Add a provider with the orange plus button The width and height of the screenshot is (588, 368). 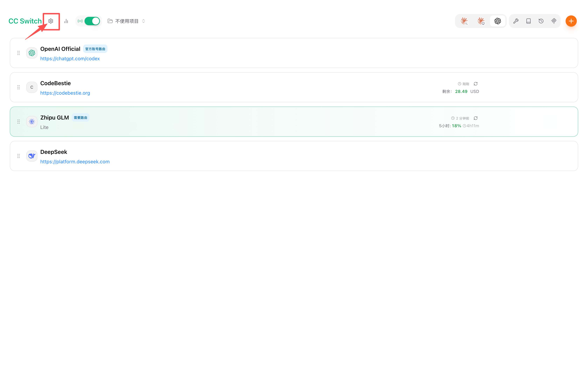[571, 21]
